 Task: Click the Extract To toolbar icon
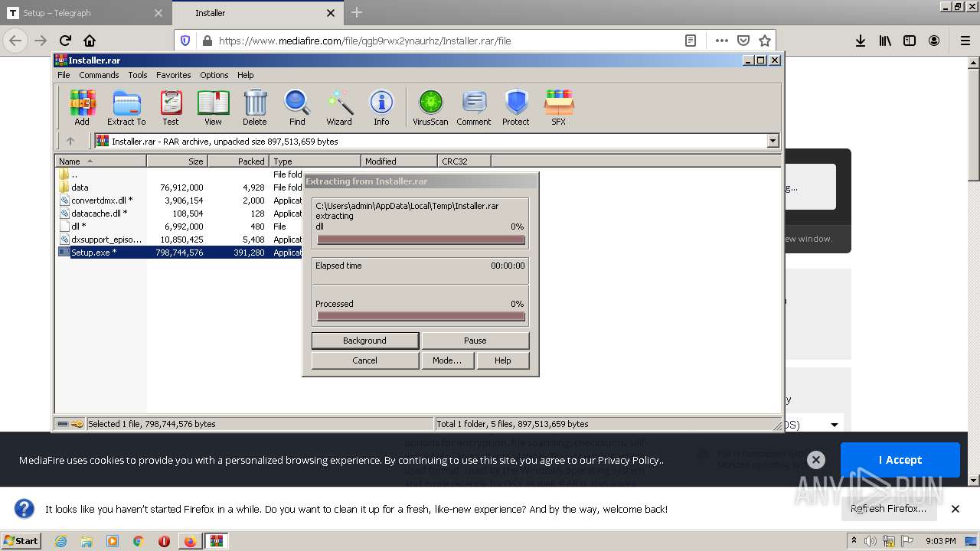pos(126,107)
